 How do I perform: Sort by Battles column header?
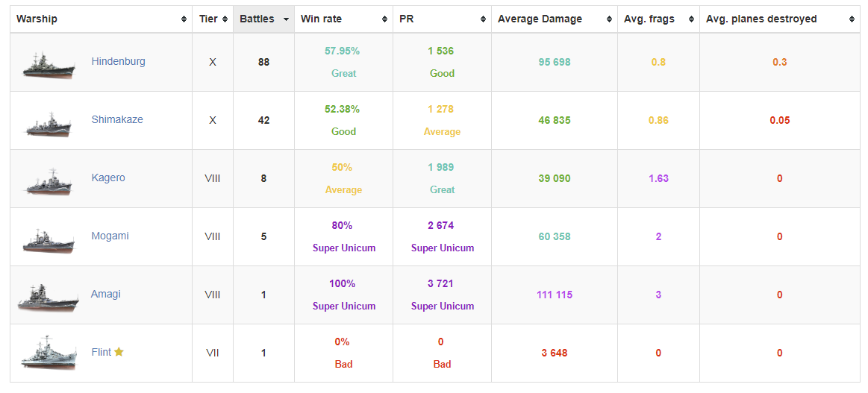click(x=263, y=19)
